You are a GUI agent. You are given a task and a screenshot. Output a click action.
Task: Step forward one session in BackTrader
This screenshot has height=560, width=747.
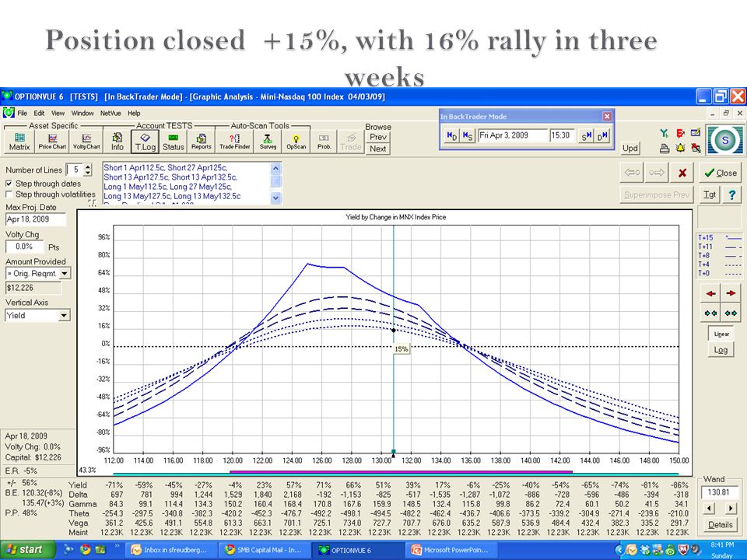[586, 135]
